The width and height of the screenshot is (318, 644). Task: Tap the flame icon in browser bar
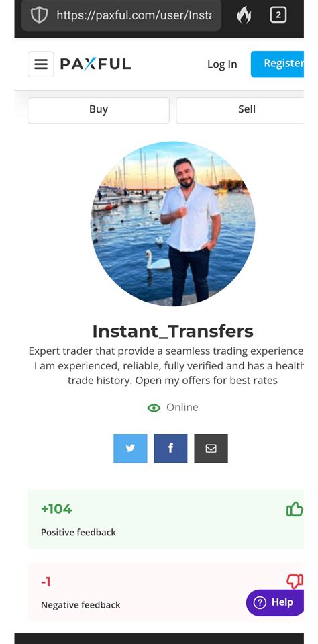click(244, 15)
